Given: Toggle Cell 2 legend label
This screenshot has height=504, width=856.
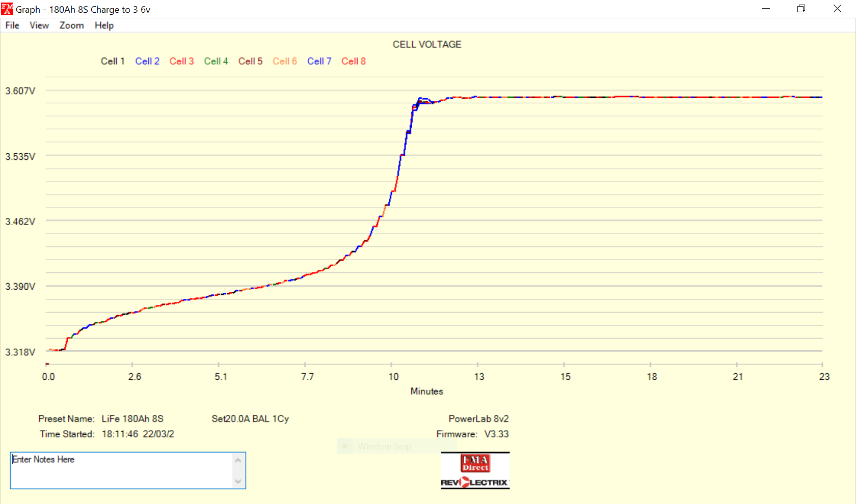Looking at the screenshot, I should click(x=147, y=61).
